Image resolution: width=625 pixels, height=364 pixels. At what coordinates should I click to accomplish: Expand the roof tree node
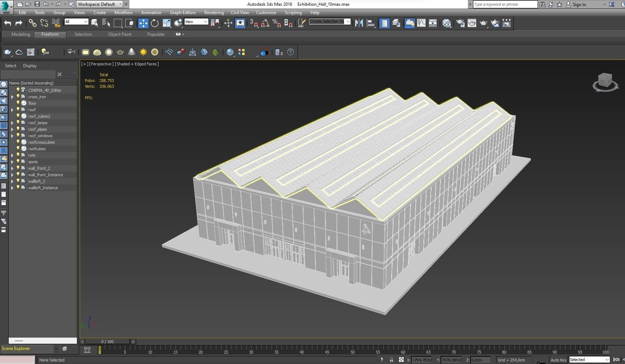coord(12,110)
